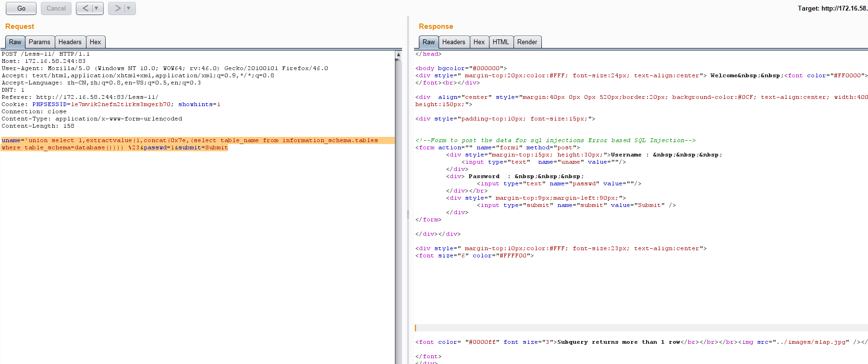The width and height of the screenshot is (868, 364).
Task: Open the forward history dropdown arrow
Action: 129,8
